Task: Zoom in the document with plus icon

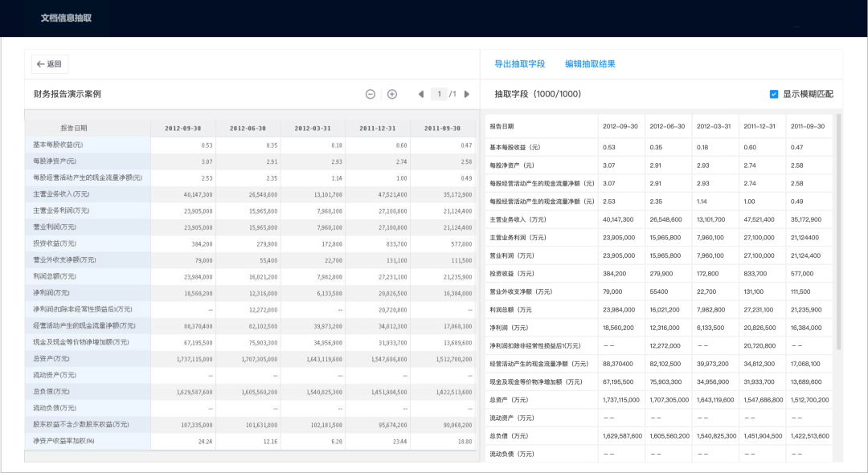Action: pyautogui.click(x=392, y=94)
